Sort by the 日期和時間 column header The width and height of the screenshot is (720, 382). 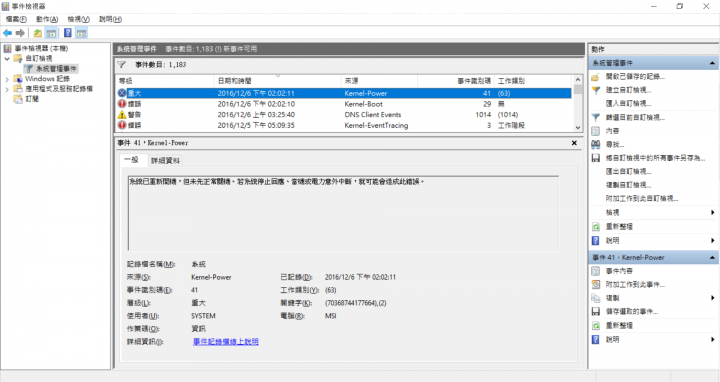[x=278, y=81]
